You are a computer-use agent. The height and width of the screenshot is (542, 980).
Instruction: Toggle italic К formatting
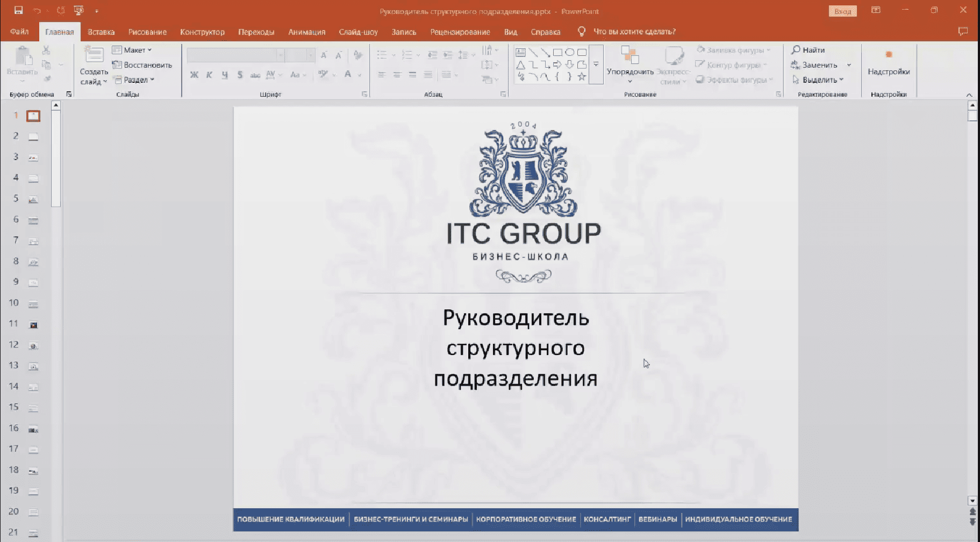209,75
